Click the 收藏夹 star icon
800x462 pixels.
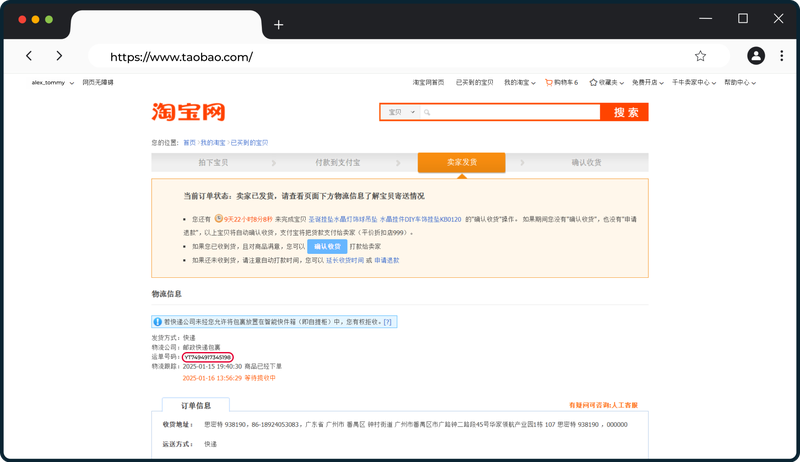593,82
